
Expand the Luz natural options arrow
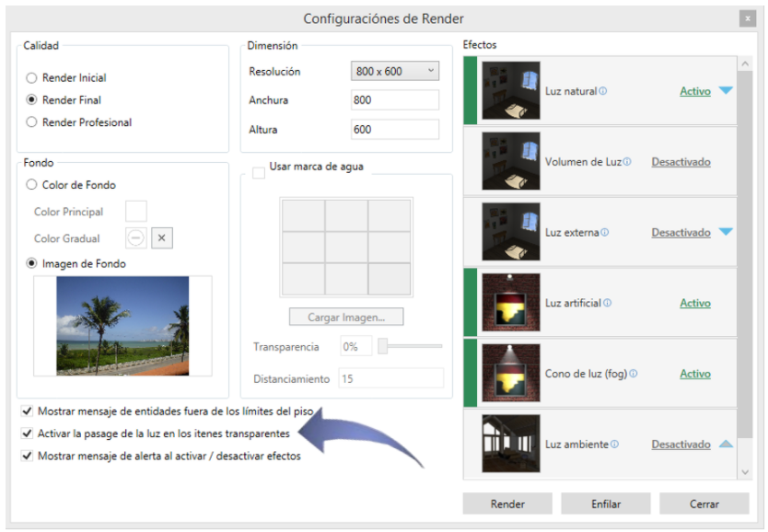pyautogui.click(x=726, y=90)
